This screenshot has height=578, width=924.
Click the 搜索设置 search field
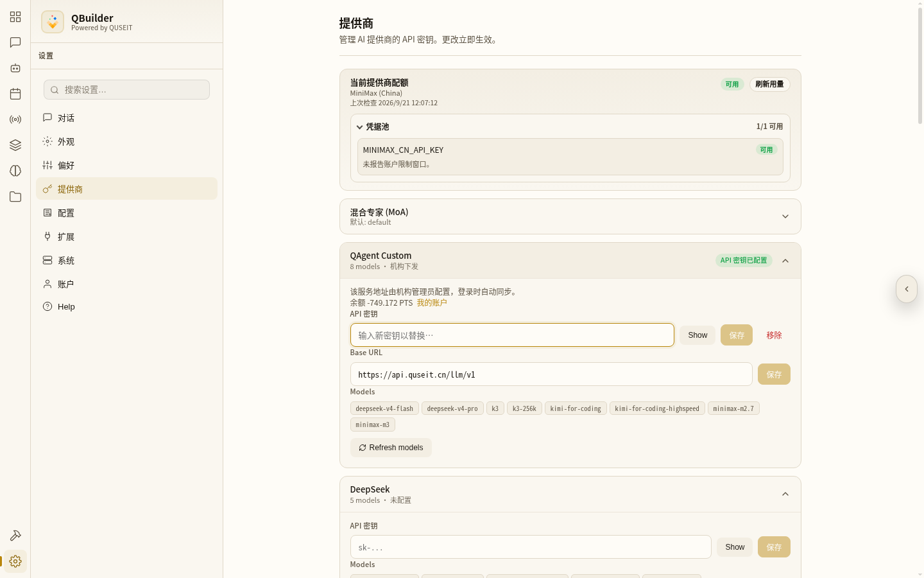click(126, 89)
